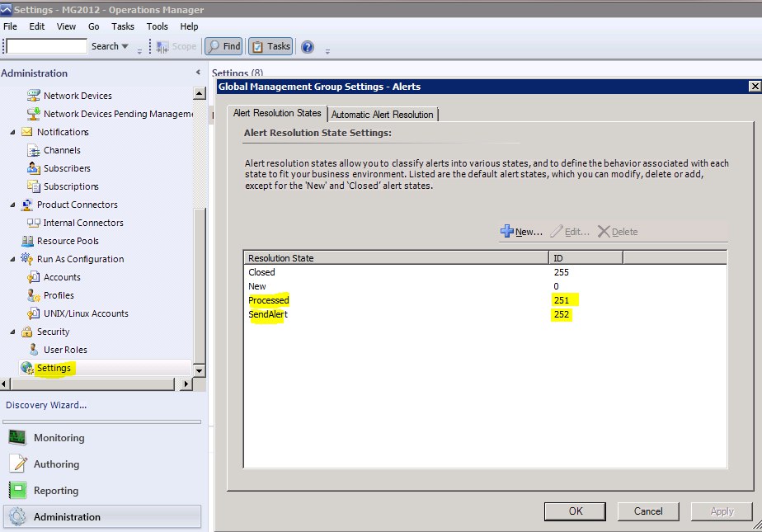The image size is (762, 532).
Task: Open the View menu
Action: click(x=66, y=26)
